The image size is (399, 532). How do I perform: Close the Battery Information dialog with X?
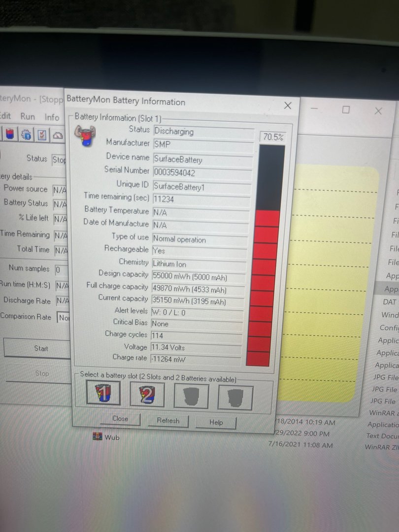[288, 105]
